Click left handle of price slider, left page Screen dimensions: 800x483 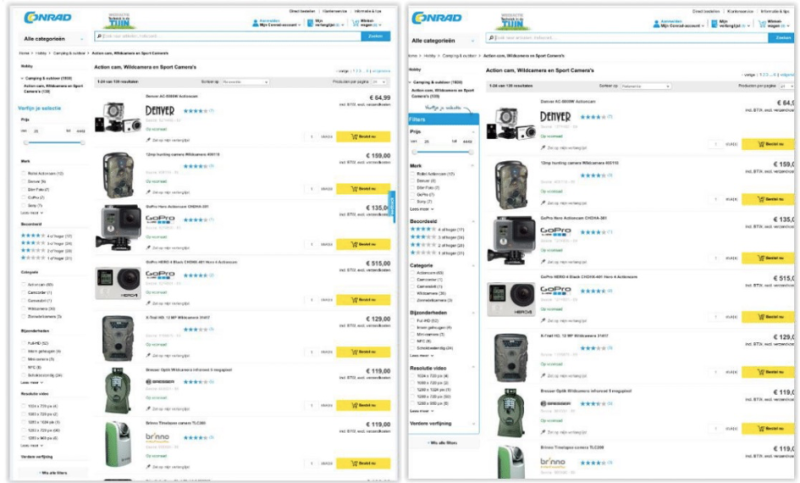coord(26,143)
